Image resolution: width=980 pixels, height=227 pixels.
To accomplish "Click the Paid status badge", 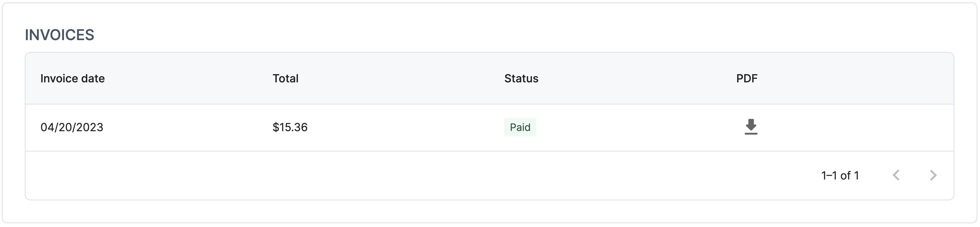I will click(520, 127).
